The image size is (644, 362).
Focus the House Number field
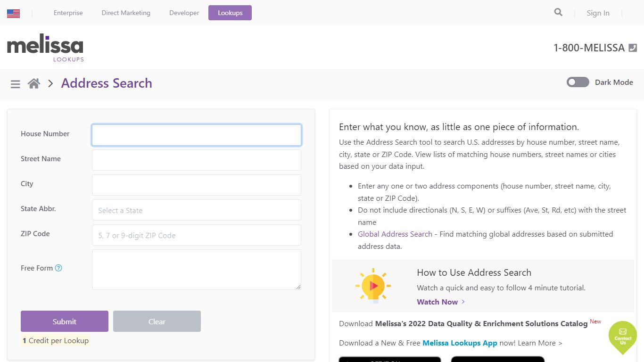coord(197,135)
